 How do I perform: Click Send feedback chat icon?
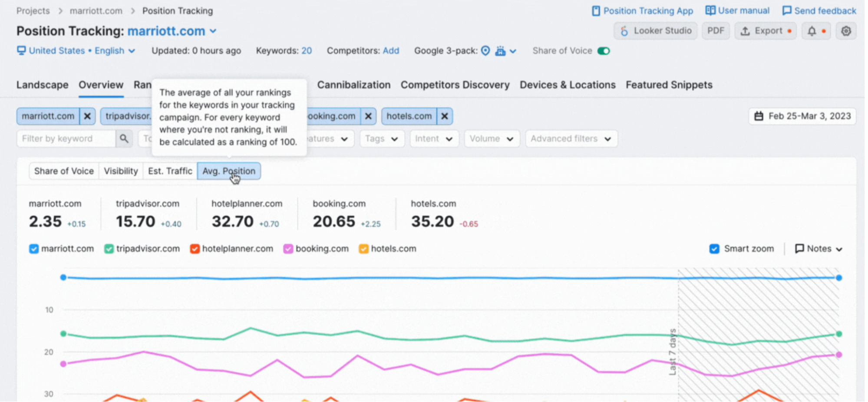coord(786,11)
